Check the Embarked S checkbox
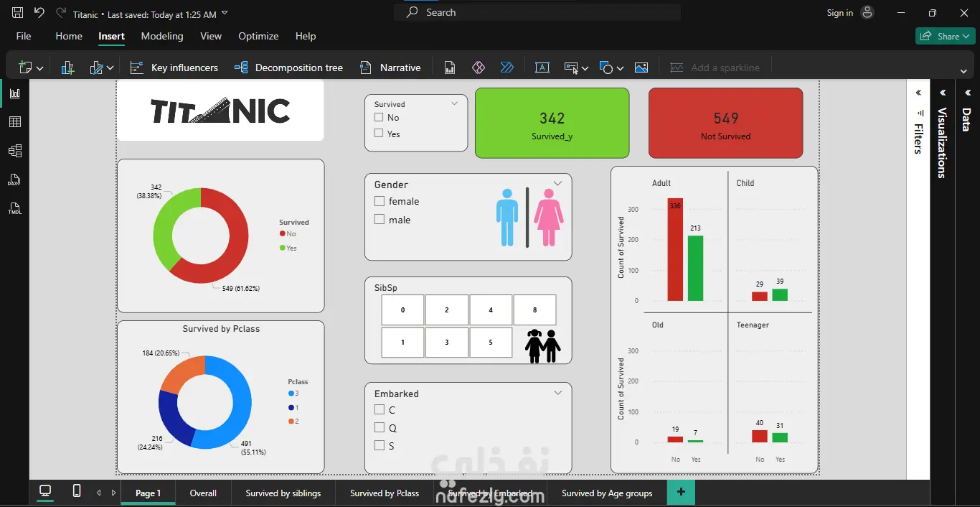980x507 pixels. pos(380,446)
